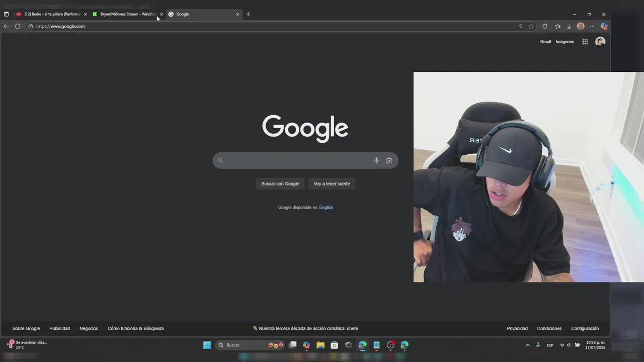Close the Google tab
The height and width of the screenshot is (362, 644).
pos(237,14)
